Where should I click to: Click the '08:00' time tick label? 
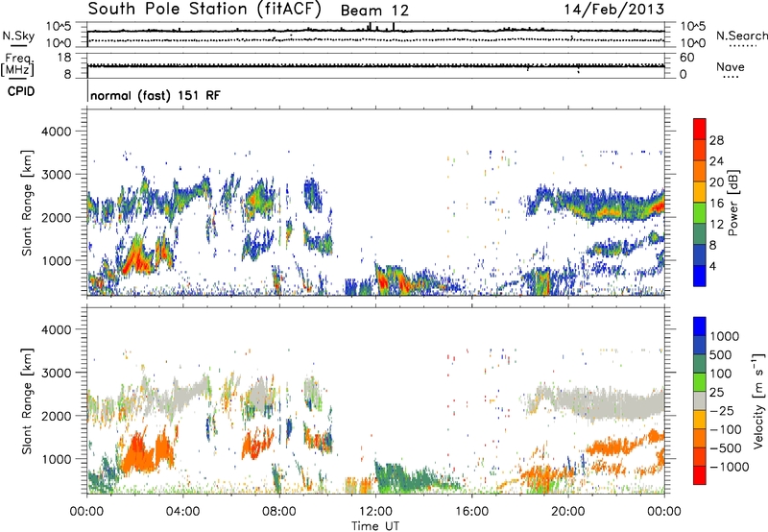click(x=279, y=512)
